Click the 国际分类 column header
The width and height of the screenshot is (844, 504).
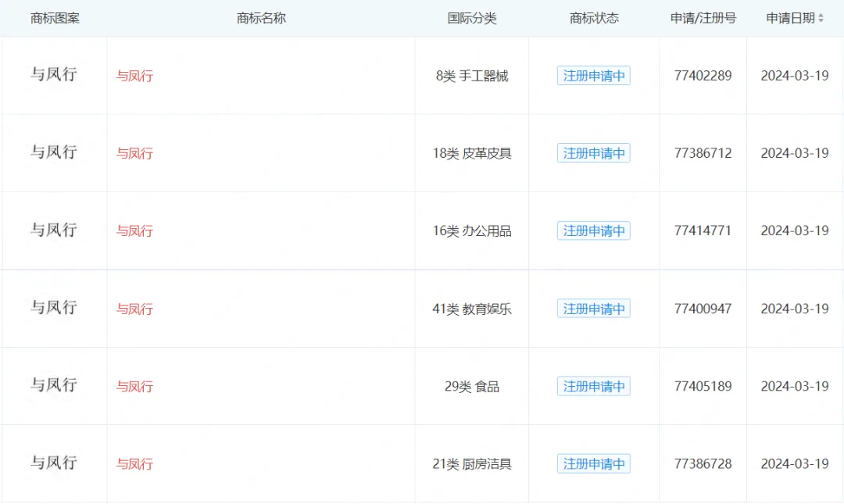(472, 18)
